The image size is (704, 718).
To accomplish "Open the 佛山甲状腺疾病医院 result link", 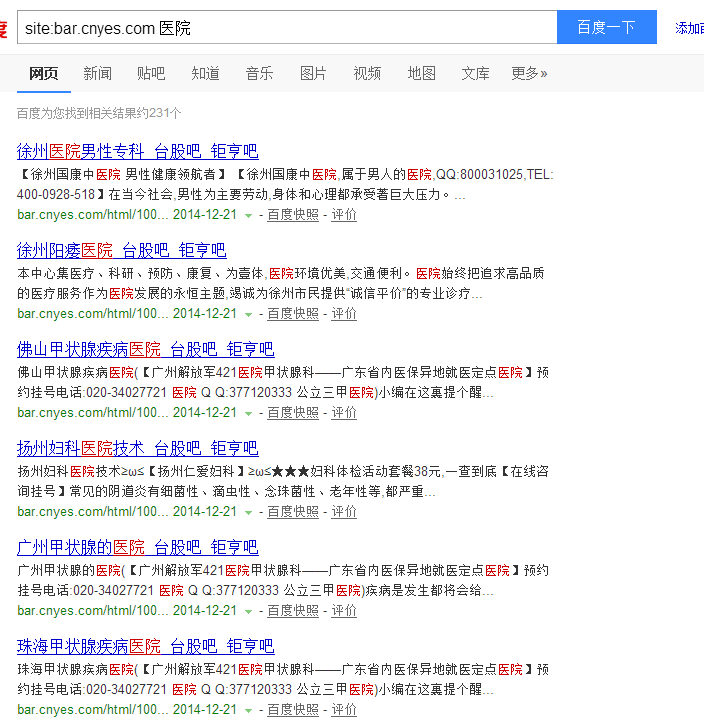I will [146, 349].
